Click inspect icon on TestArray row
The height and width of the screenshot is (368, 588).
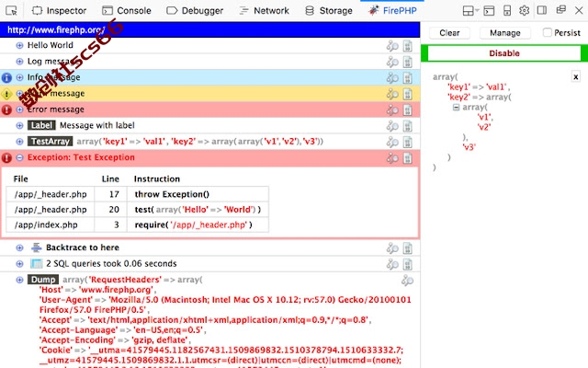coord(392,143)
